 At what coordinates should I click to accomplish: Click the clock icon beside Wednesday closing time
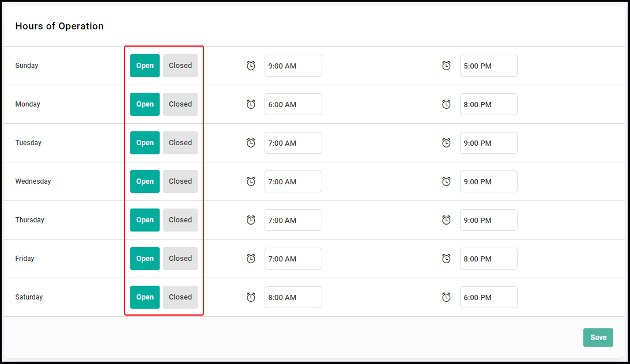[446, 181]
